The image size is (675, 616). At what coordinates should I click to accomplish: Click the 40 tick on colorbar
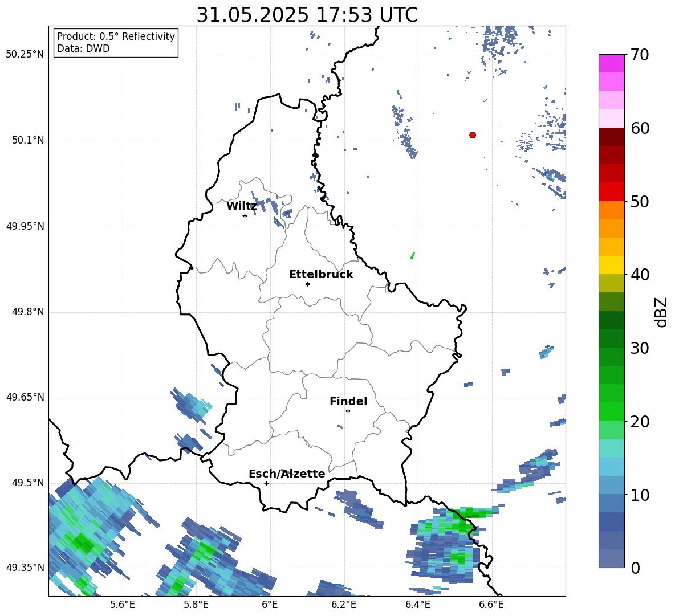tap(640, 275)
